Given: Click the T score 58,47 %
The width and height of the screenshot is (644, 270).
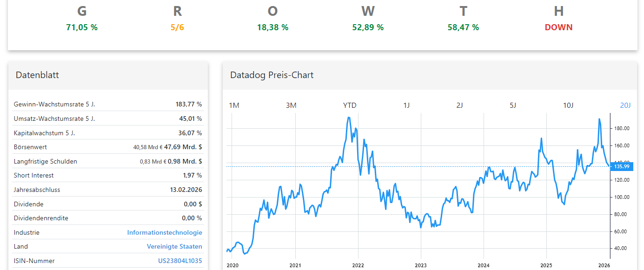Looking at the screenshot, I should click(x=463, y=27).
